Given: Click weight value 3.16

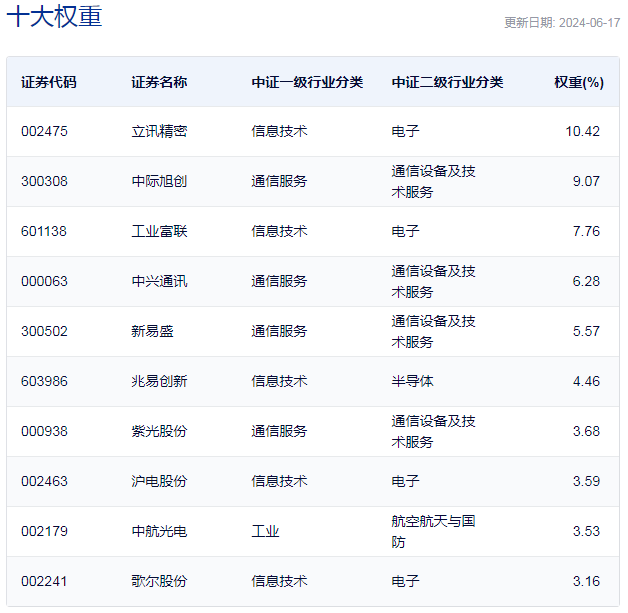Looking at the screenshot, I should click(586, 582).
